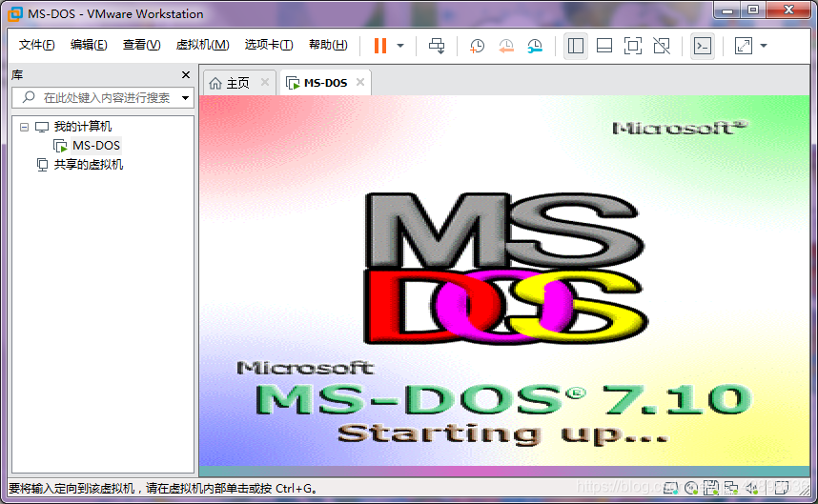This screenshot has width=818, height=504.
Task: Open the snapshot manager wrench icon
Action: click(535, 46)
